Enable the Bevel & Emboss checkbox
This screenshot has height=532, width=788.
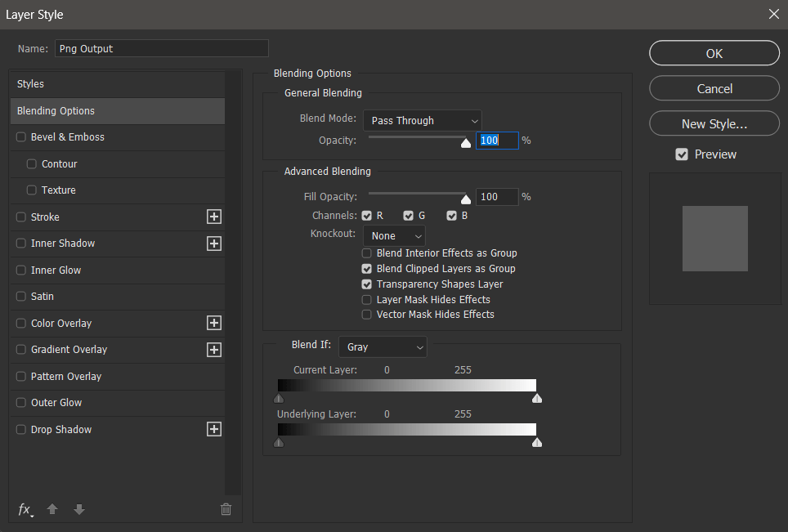21,137
